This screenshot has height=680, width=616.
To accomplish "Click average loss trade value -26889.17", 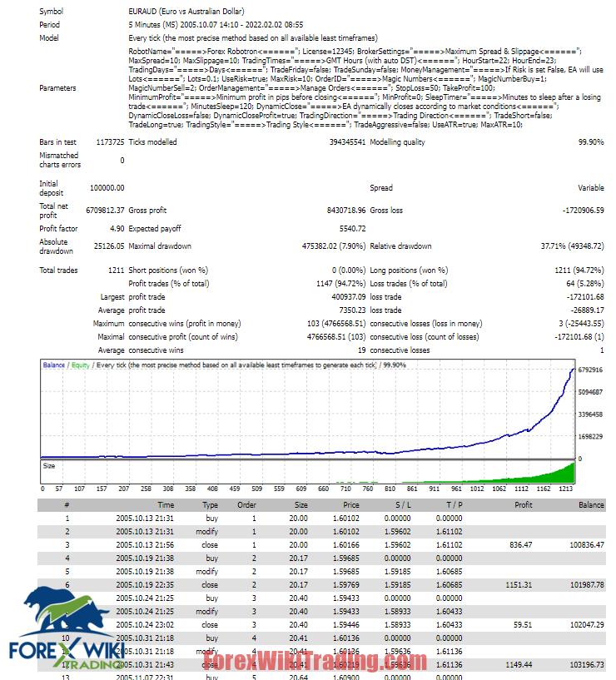I will coord(588,310).
